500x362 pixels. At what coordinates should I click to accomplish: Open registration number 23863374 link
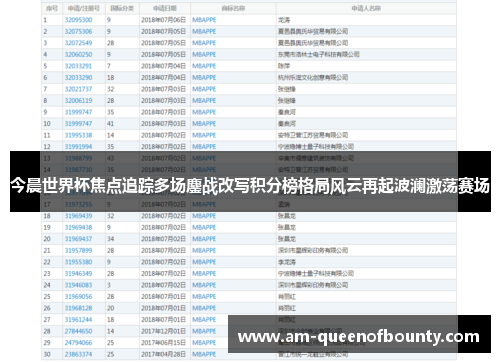pyautogui.click(x=78, y=354)
